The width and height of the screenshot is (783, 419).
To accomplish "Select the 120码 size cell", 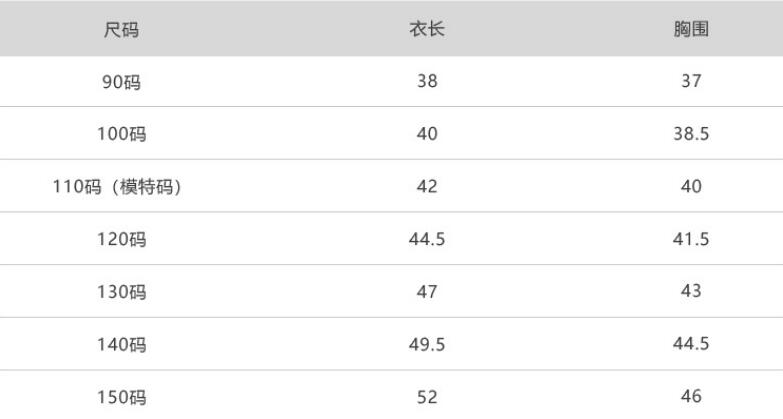I will (122, 240).
